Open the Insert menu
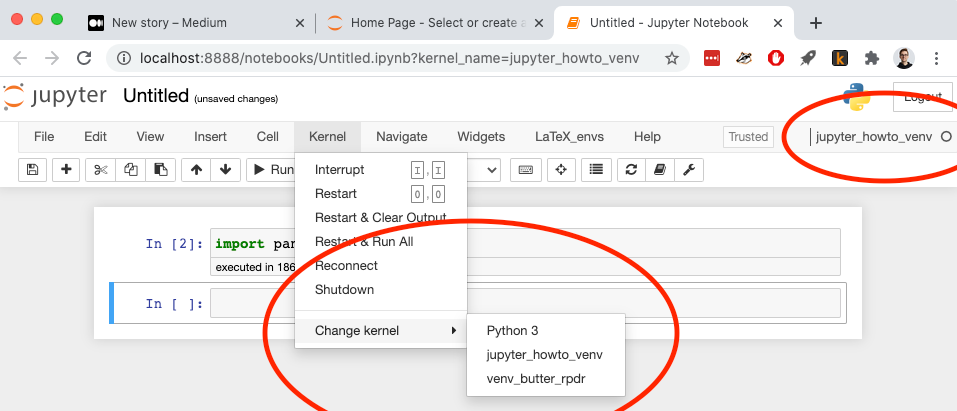Screen dimensions: 957x411 coord(210,137)
